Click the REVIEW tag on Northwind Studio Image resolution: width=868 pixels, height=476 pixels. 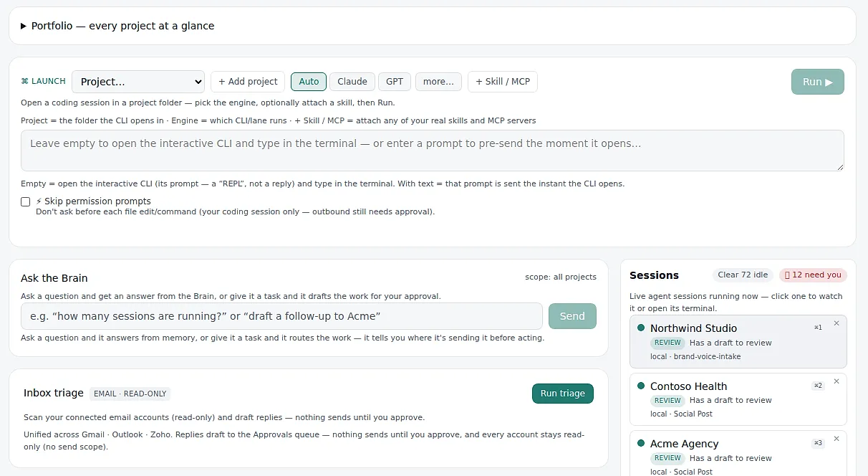pyautogui.click(x=667, y=343)
